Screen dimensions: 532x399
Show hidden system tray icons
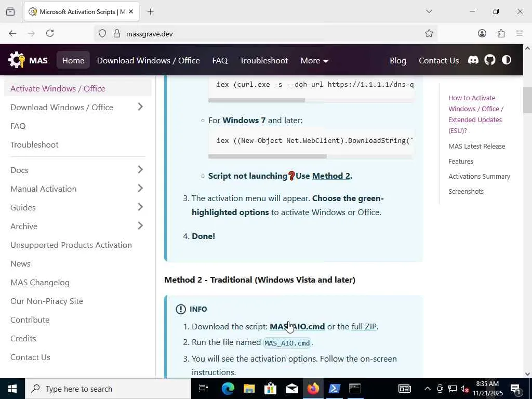click(x=428, y=389)
